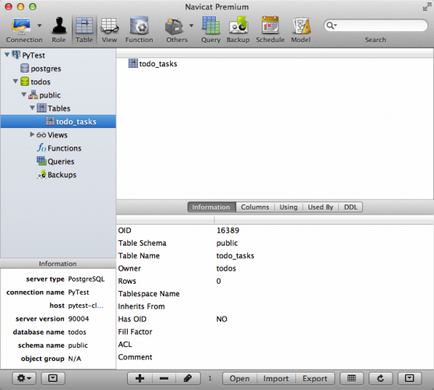Screen dimensions: 434x390
Task: Click the Export button
Action: pos(315,379)
